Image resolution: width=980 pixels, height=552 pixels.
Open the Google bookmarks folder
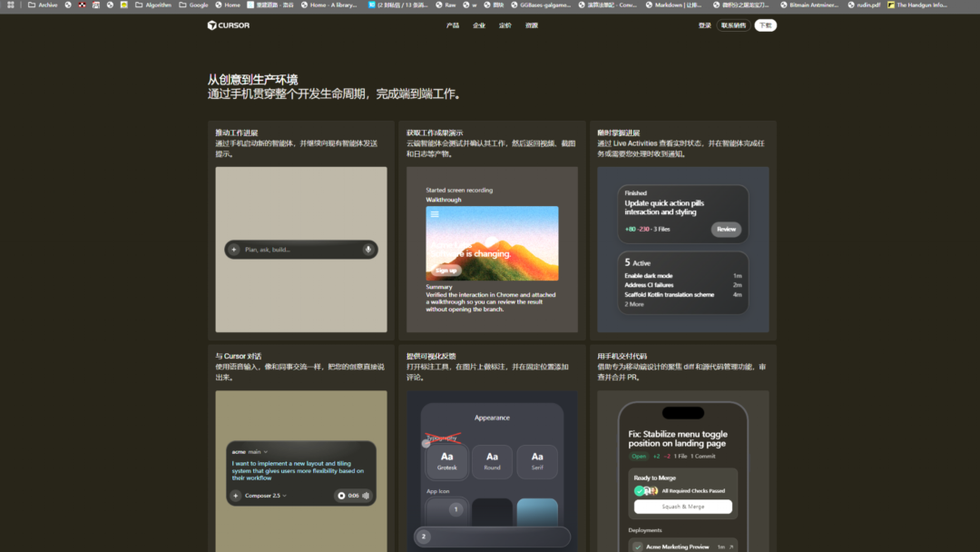pyautogui.click(x=194, y=5)
